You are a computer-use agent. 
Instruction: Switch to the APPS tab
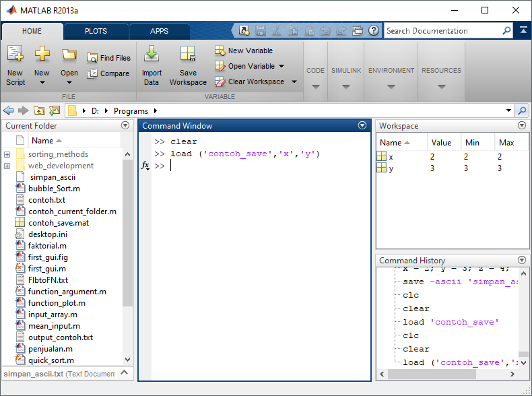pyautogui.click(x=159, y=31)
